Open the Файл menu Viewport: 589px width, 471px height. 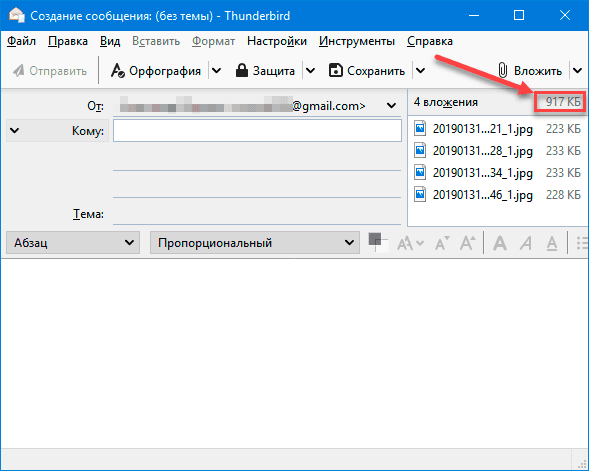click(21, 41)
